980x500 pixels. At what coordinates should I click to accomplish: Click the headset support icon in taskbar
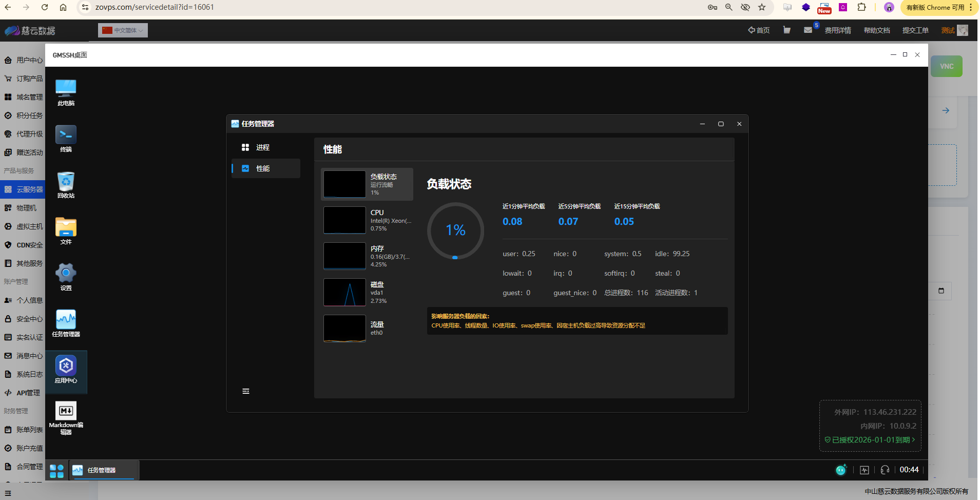coord(885,470)
